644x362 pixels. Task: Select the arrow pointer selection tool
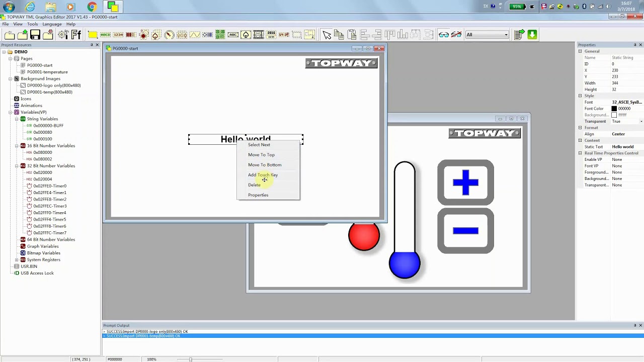(x=327, y=35)
